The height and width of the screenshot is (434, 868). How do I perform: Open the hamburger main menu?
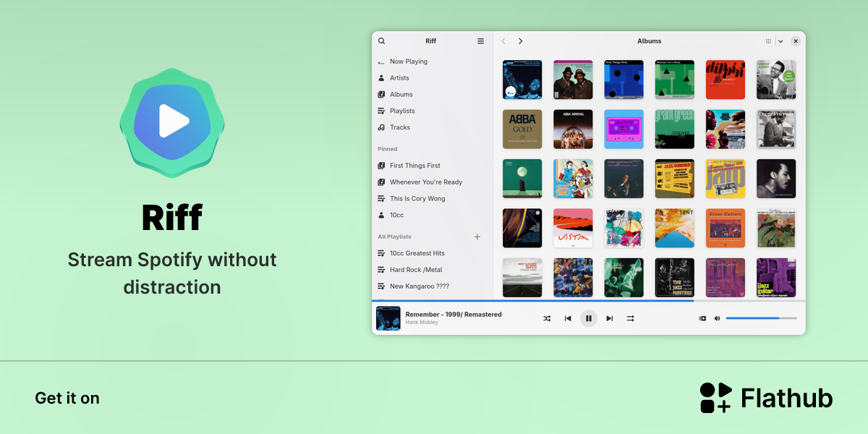point(480,41)
